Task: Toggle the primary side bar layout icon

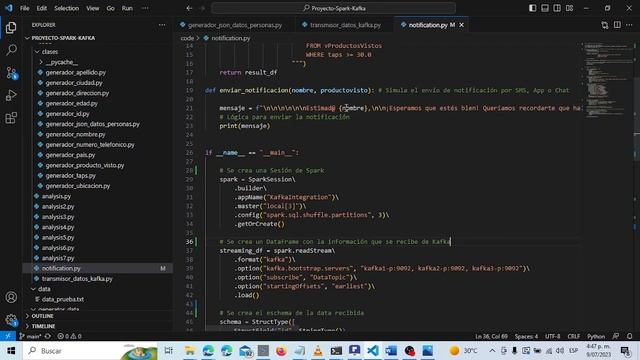Action: click(x=532, y=8)
